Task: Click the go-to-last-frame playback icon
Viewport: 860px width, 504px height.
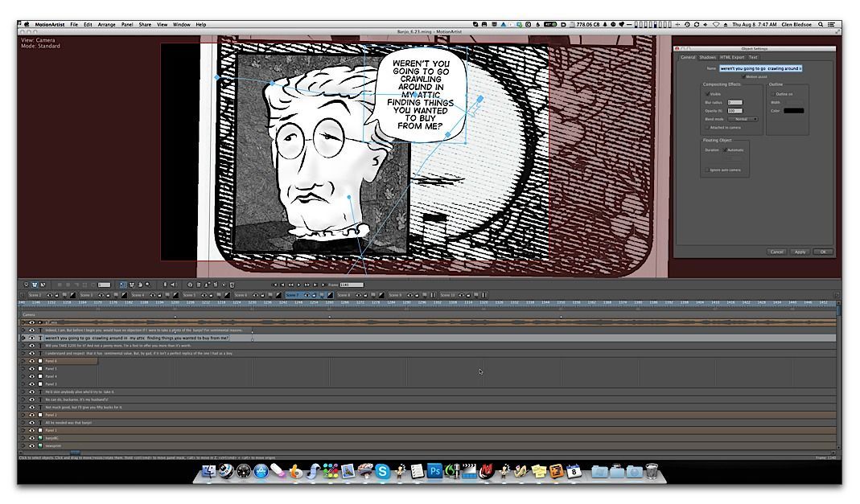Action: 323,285
